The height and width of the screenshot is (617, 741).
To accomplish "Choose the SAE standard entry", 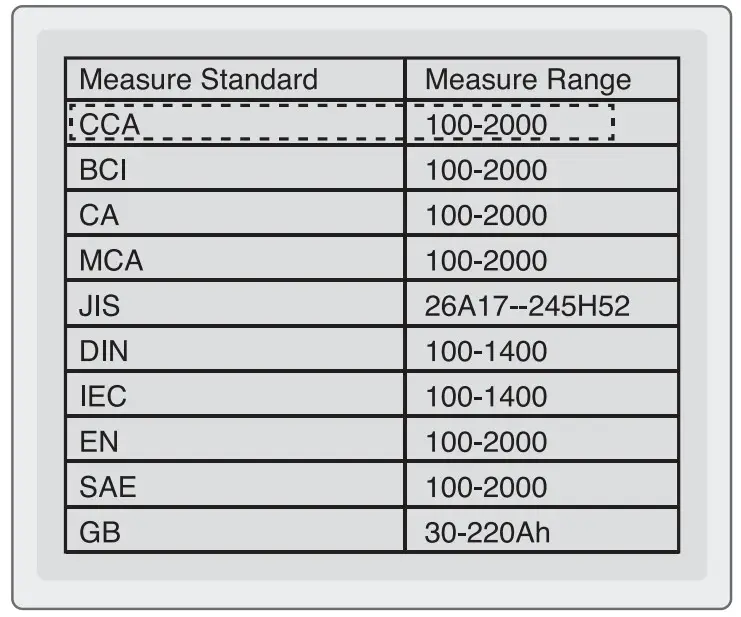I will click(x=107, y=487).
